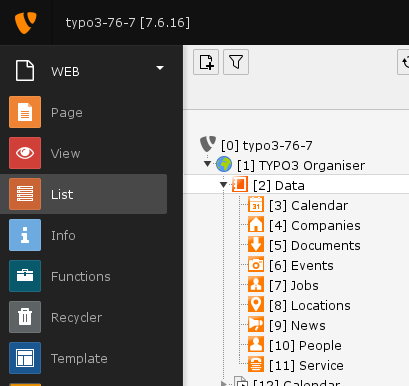This screenshot has width=409, height=386.
Task: Open the Info module icon
Action: pos(25,235)
